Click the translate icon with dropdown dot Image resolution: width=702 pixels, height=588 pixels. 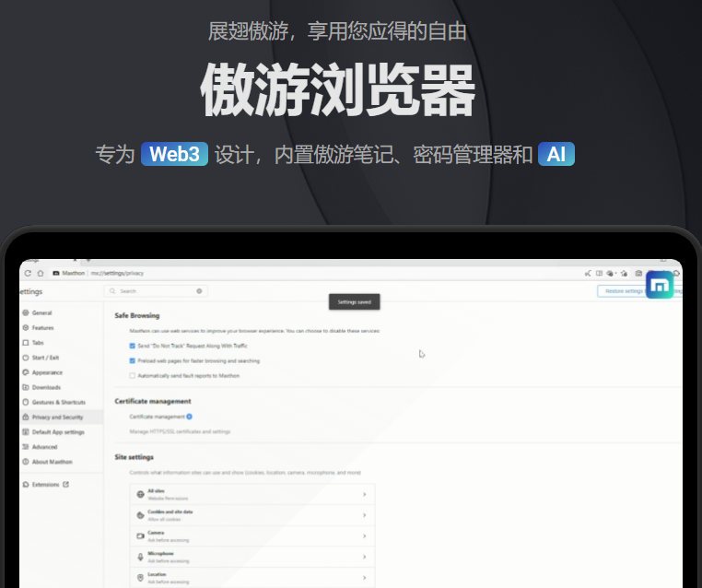(x=612, y=273)
